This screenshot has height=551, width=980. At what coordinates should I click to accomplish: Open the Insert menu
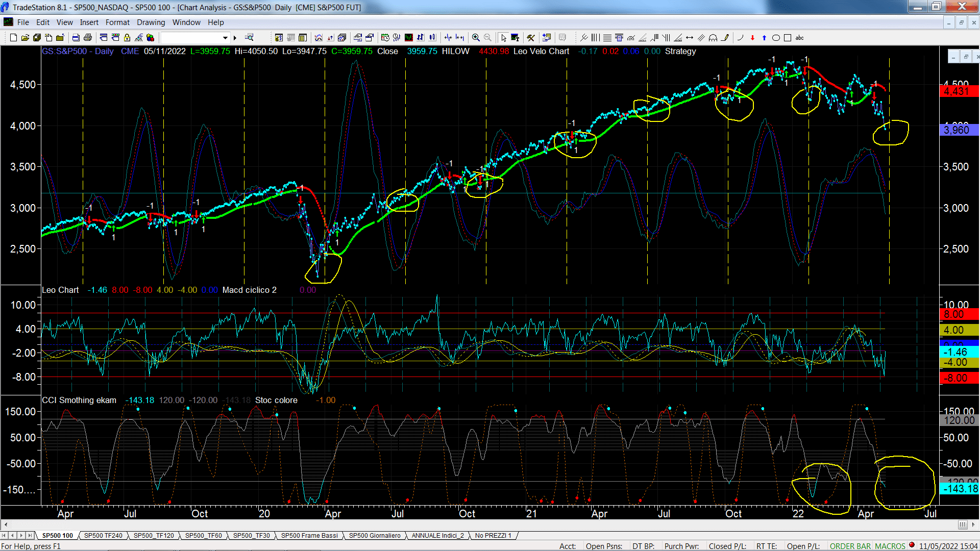[89, 22]
